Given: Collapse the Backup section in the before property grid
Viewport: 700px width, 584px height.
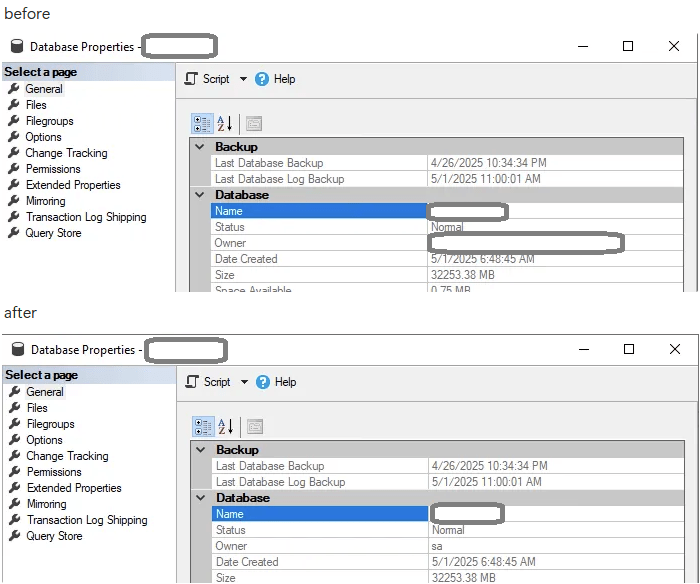Looking at the screenshot, I should [x=201, y=147].
